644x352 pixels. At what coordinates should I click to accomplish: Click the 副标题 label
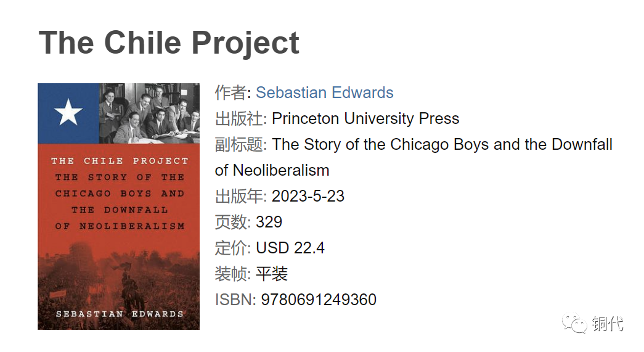(x=238, y=145)
